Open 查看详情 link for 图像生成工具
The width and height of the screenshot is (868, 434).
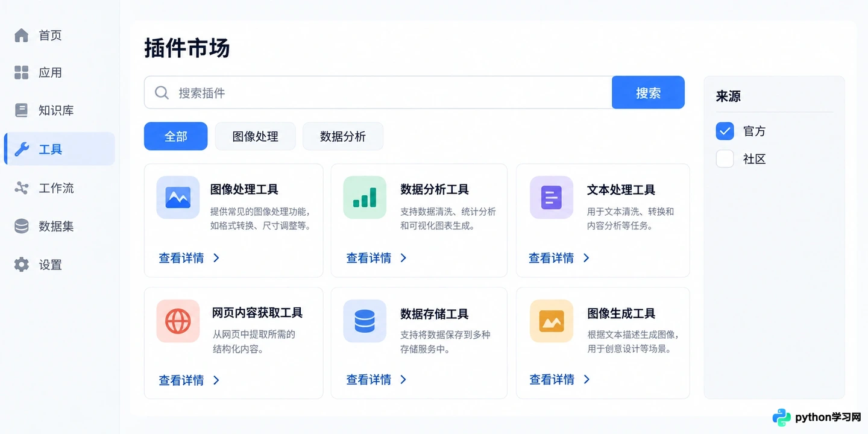point(552,380)
